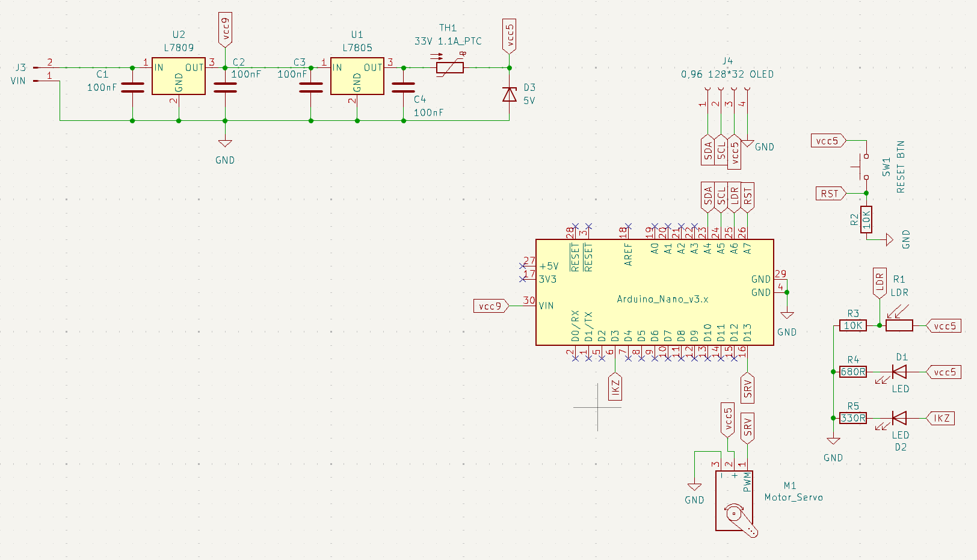Click the '0,96 128*32 OLED' text

pos(727,74)
